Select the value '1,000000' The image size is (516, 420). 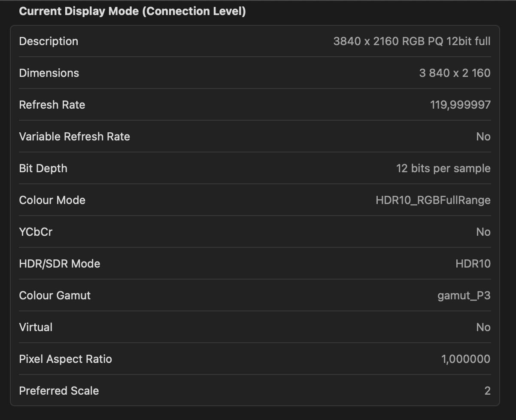click(466, 359)
